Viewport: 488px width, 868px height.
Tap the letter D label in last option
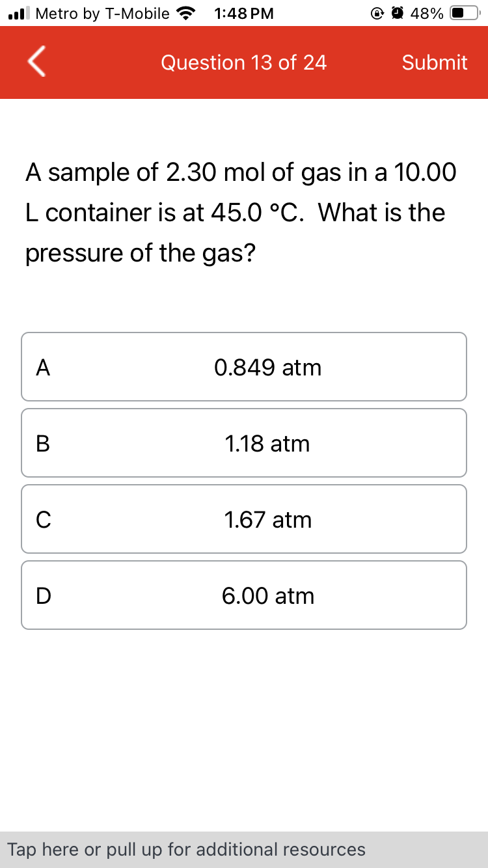(x=43, y=595)
